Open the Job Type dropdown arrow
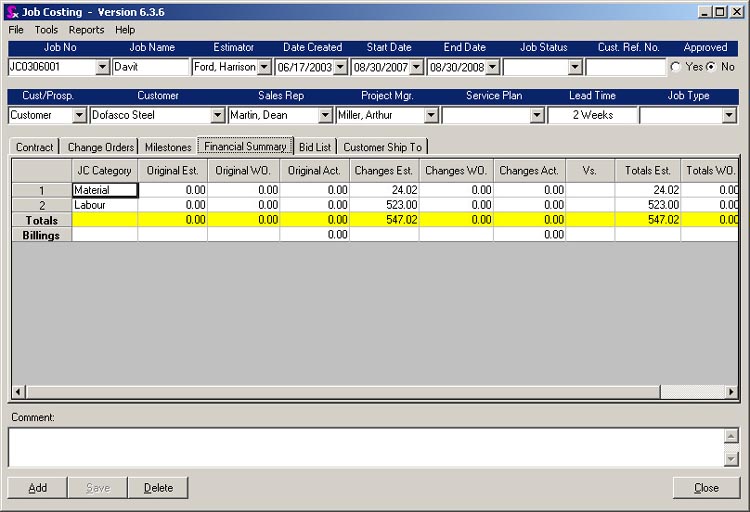The image size is (750, 512). click(x=729, y=116)
